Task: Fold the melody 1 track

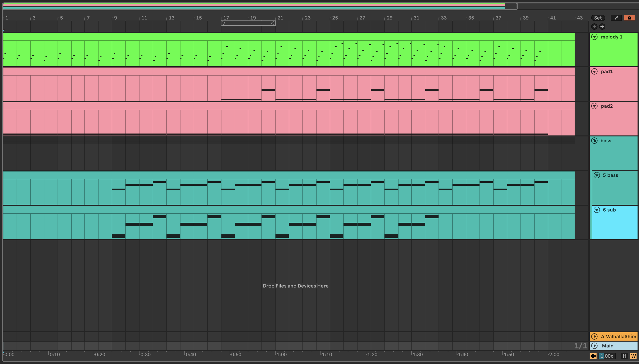Action: [594, 37]
